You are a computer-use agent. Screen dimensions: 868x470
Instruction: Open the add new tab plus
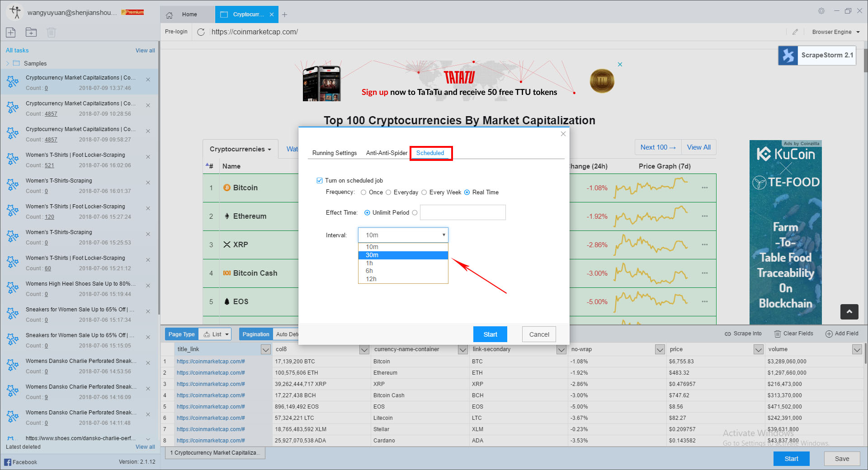point(284,14)
